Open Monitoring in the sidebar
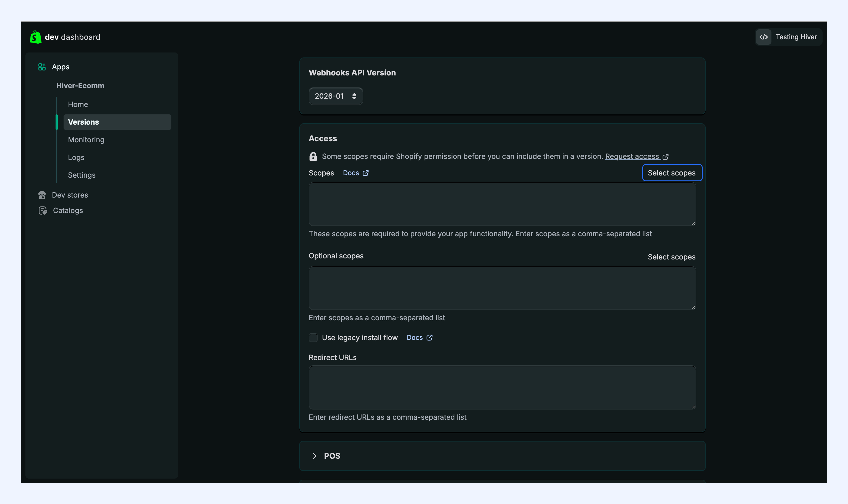 (x=86, y=140)
